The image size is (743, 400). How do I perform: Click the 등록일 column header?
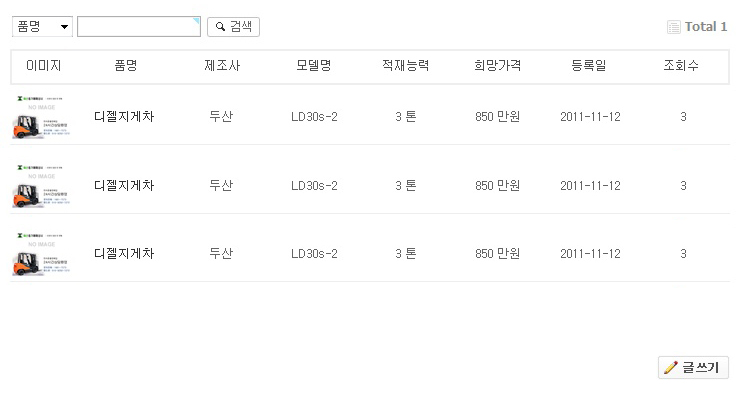coord(589,66)
